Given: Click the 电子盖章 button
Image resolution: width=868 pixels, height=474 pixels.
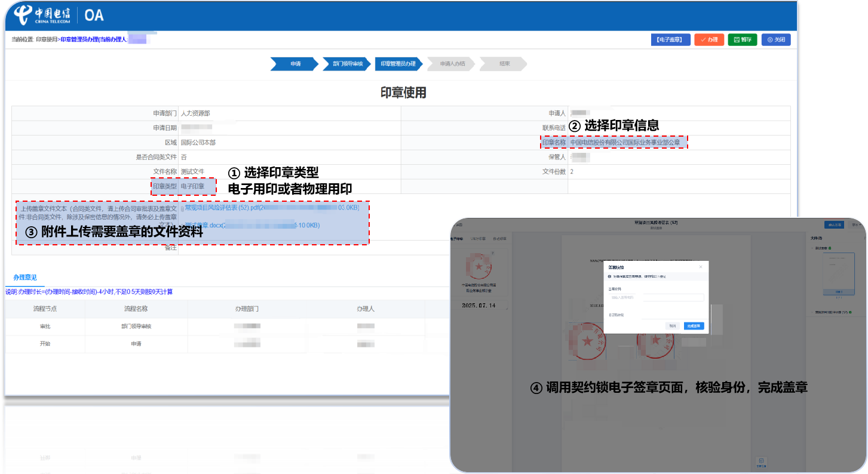Looking at the screenshot, I should click(x=670, y=40).
